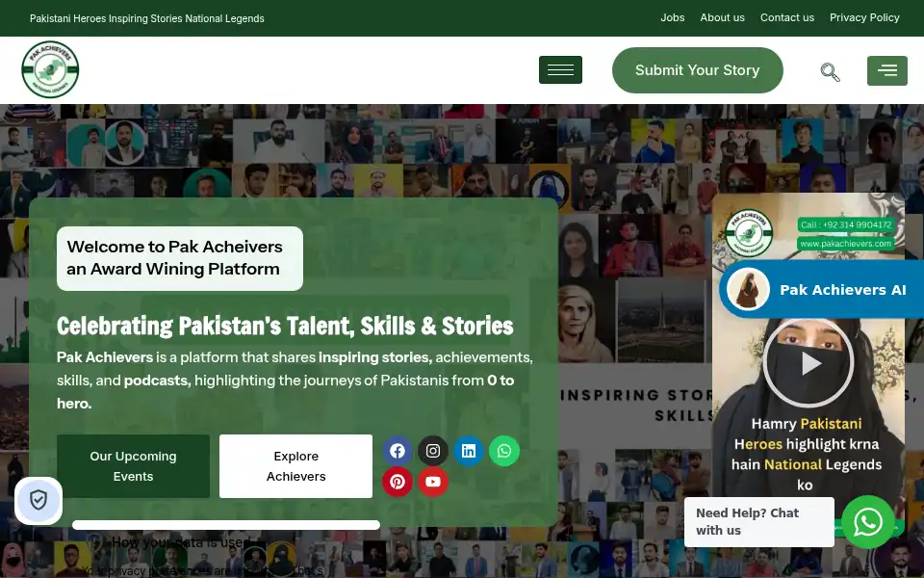The image size is (924, 578).
Task: Click www.pakachievers.com label in video card
Action: [x=846, y=244]
